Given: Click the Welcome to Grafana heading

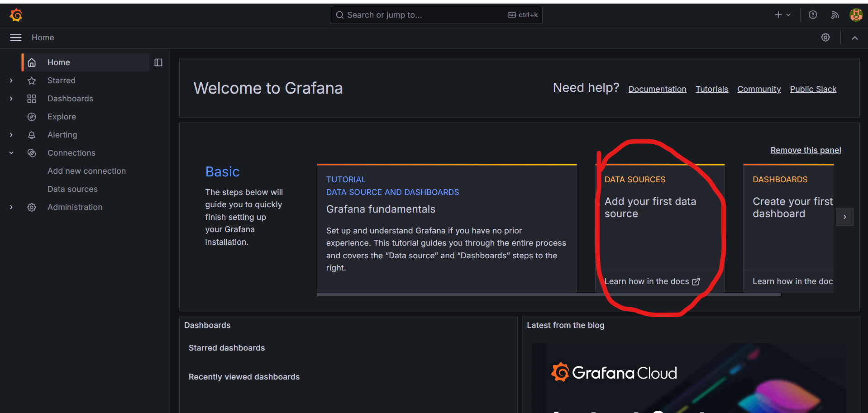Looking at the screenshot, I should [x=268, y=88].
